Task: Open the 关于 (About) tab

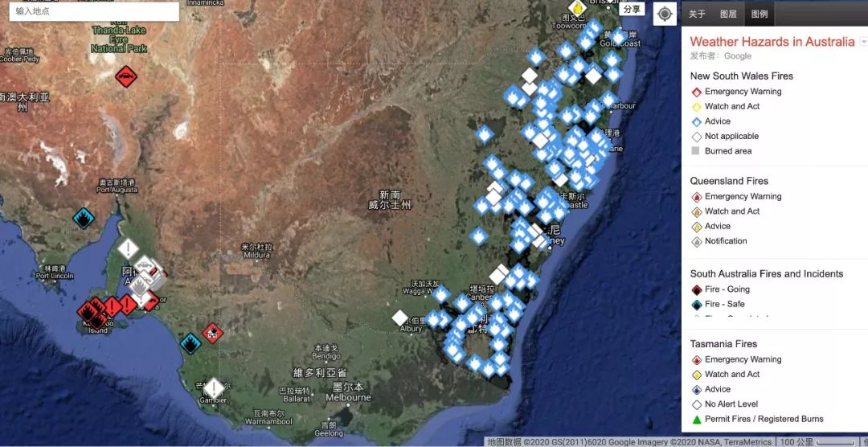Action: coord(697,14)
